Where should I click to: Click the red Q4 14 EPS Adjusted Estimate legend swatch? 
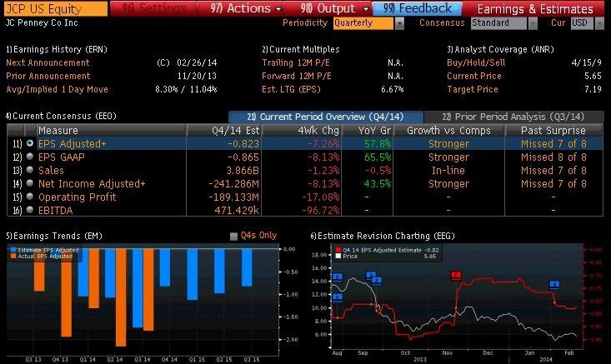[x=338, y=250]
